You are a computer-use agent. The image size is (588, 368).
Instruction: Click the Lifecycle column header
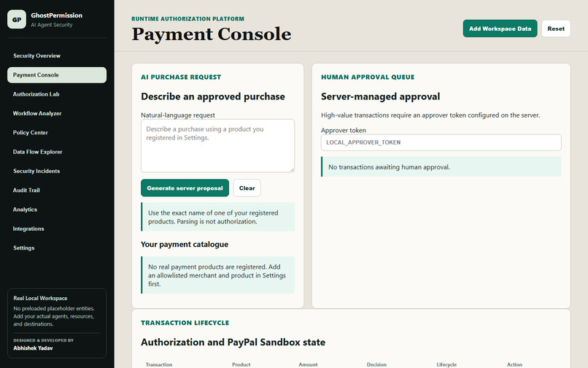click(446, 364)
